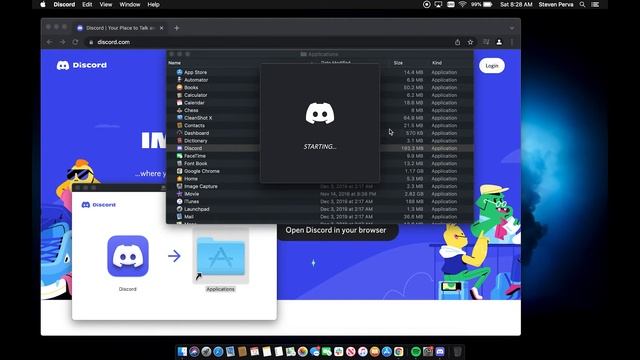Bookmark this page with the star icon
640x360 pixels.
point(470,42)
